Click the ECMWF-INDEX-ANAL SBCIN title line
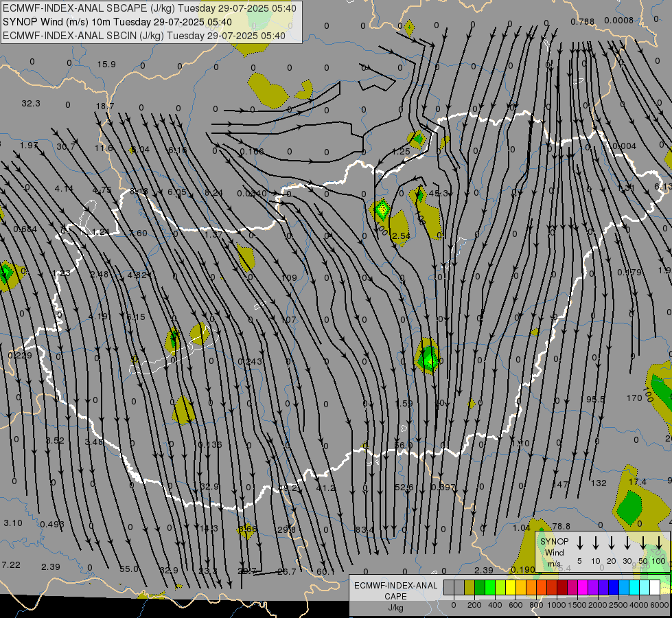The height and width of the screenshot is (618, 672). click(144, 36)
